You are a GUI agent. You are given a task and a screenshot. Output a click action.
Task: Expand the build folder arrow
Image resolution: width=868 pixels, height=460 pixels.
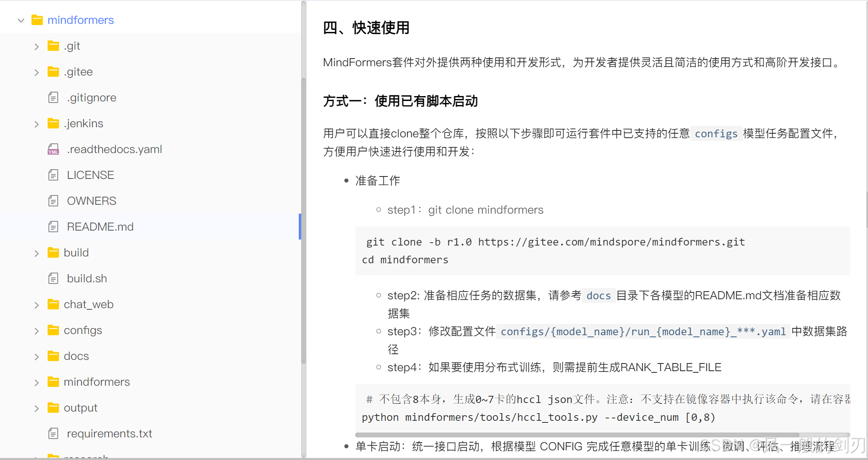[x=37, y=253]
